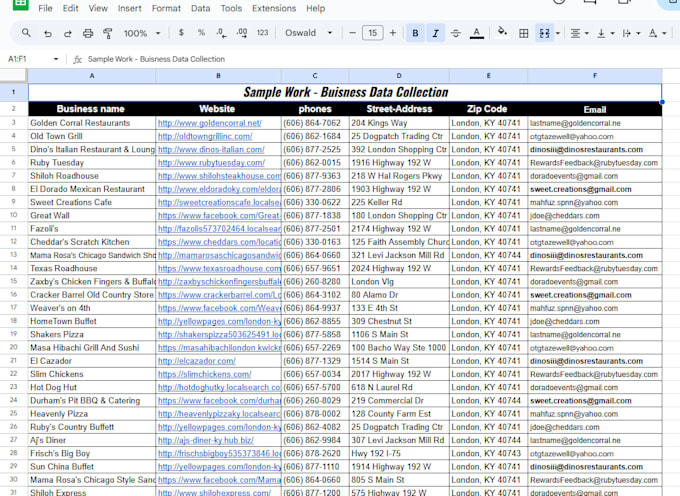Image resolution: width=680 pixels, height=496 pixels.
Task: Select the Zip Code header cell
Action: click(488, 108)
